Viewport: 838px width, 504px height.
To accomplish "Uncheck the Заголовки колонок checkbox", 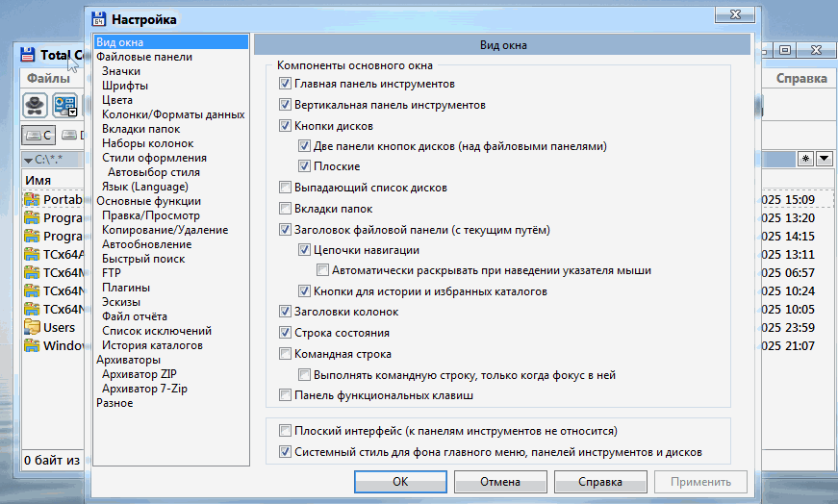I will (x=285, y=312).
